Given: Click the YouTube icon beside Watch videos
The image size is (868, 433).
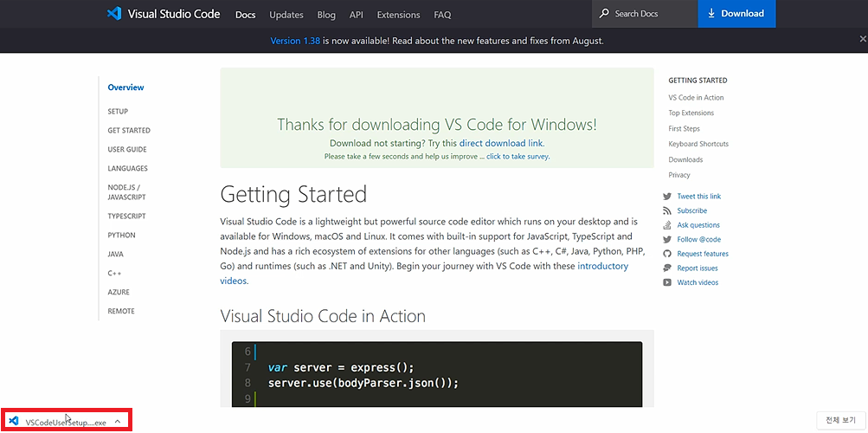Looking at the screenshot, I should (x=667, y=282).
